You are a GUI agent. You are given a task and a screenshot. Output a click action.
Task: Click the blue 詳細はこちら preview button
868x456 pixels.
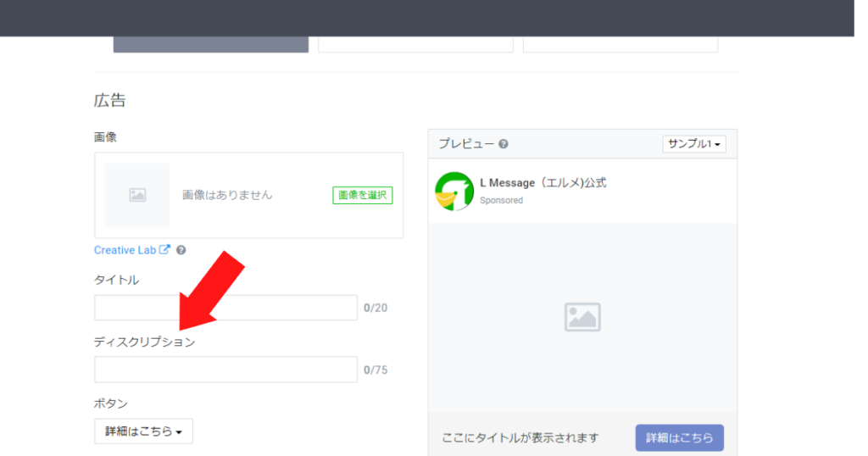[680, 437]
